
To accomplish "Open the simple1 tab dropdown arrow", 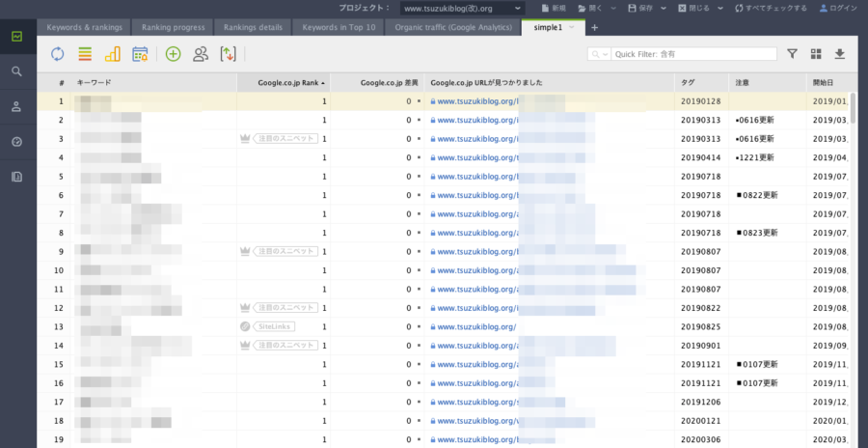I will coord(572,27).
